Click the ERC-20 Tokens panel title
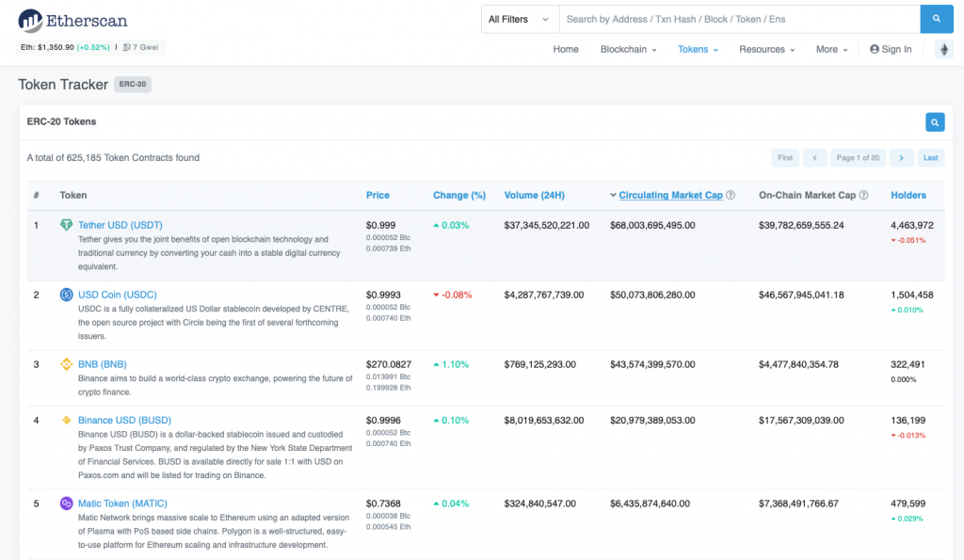Image resolution: width=964 pixels, height=560 pixels. click(61, 121)
